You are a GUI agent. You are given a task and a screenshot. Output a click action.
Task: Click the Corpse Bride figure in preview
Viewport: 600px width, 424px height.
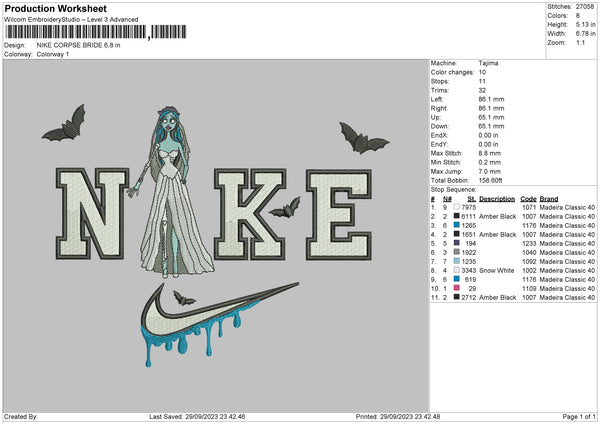coord(170,191)
